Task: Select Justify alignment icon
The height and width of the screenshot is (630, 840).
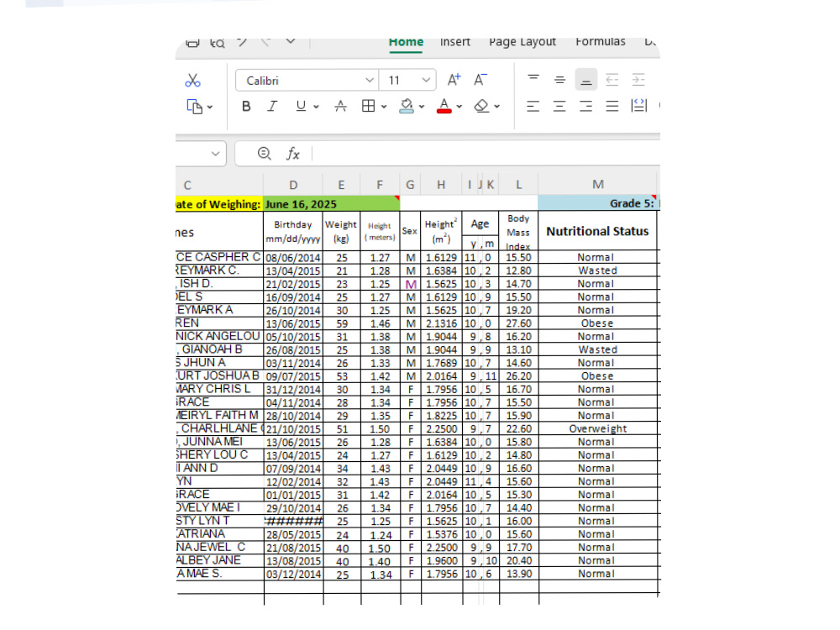Action: pyautogui.click(x=612, y=106)
